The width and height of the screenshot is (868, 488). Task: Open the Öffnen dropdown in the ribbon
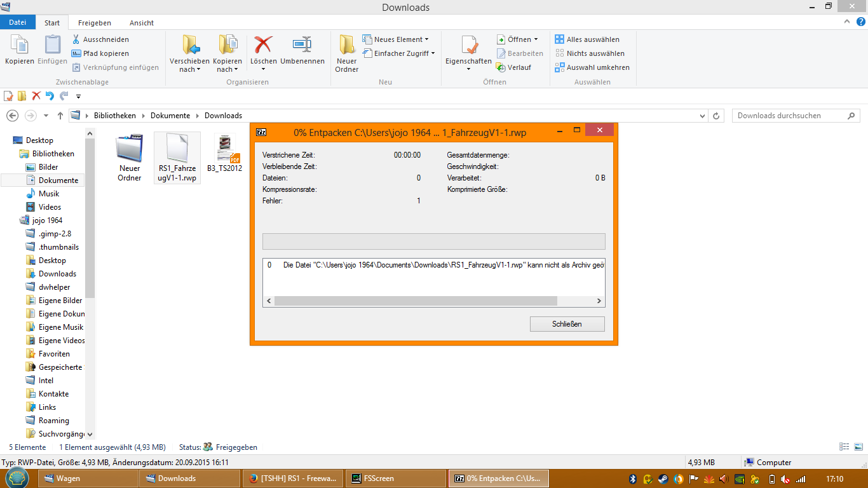(x=536, y=39)
